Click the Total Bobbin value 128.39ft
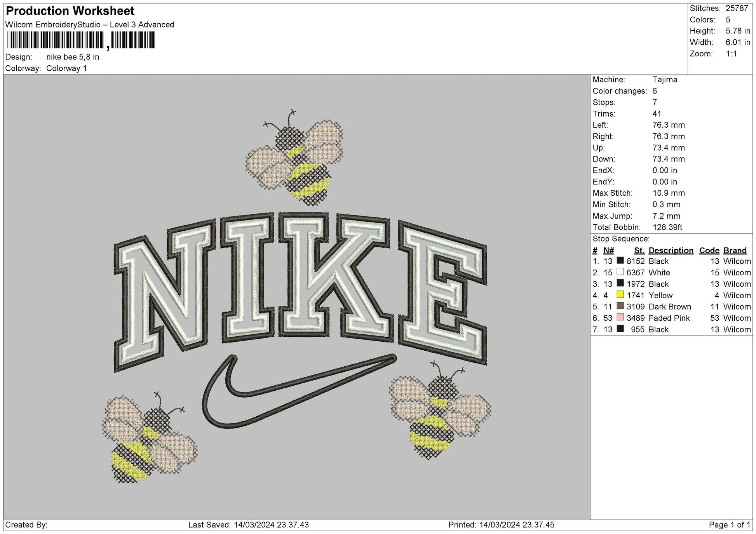This screenshot has width=756, height=534. point(669,227)
